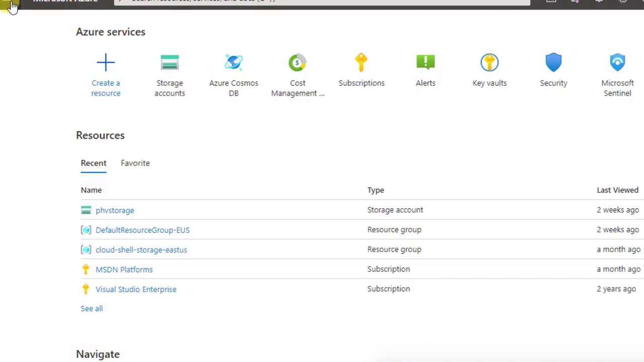Open the Visual Studio Enterprise subscription link
This screenshot has width=644, height=362.
tap(136, 289)
